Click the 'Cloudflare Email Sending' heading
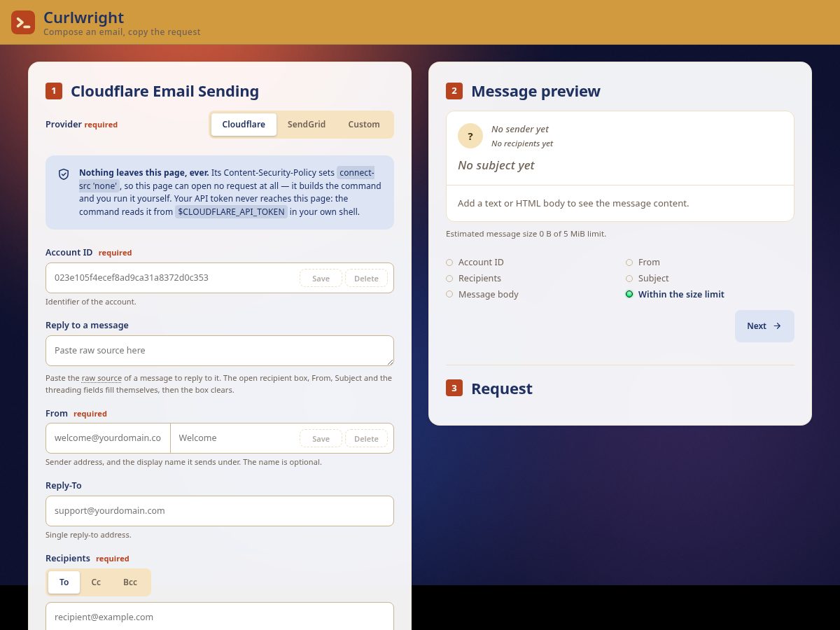The width and height of the screenshot is (840, 630). tap(164, 92)
